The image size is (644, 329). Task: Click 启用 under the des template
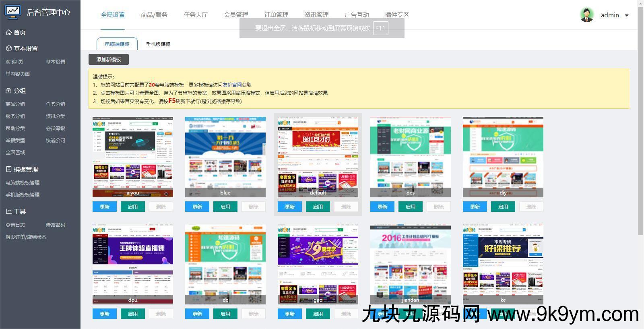click(411, 207)
